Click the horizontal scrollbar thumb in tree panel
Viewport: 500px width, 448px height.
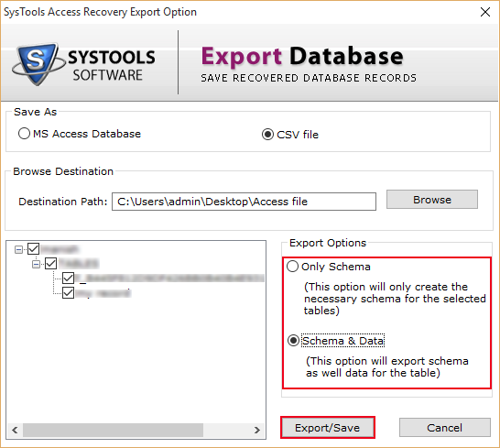(113, 430)
